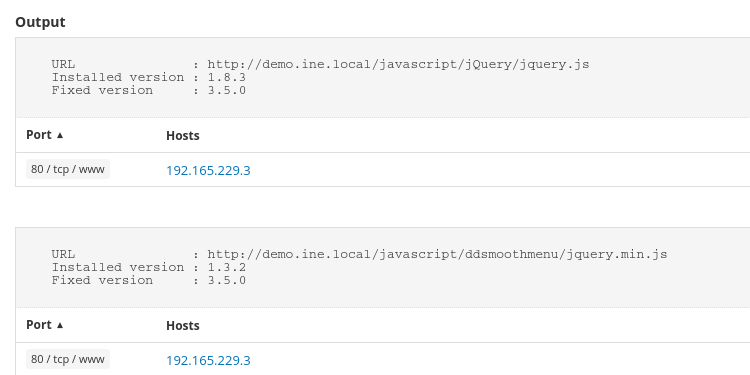Click the URL label in the first output block

pos(63,64)
